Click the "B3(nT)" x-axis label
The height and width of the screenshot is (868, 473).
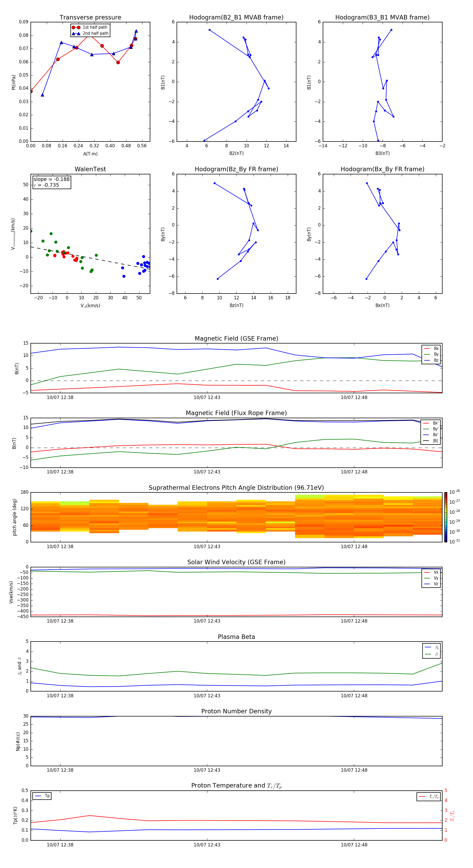[x=382, y=153]
